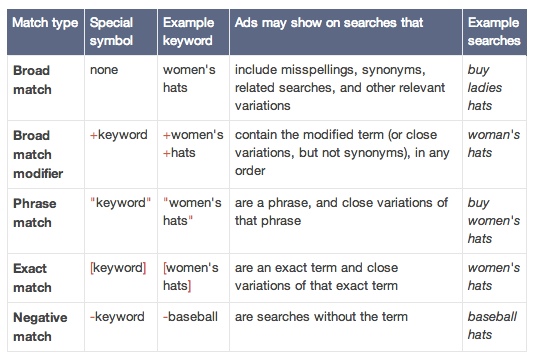Click the -keyword symbol cell
This screenshot has height=363, width=534.
click(x=117, y=317)
